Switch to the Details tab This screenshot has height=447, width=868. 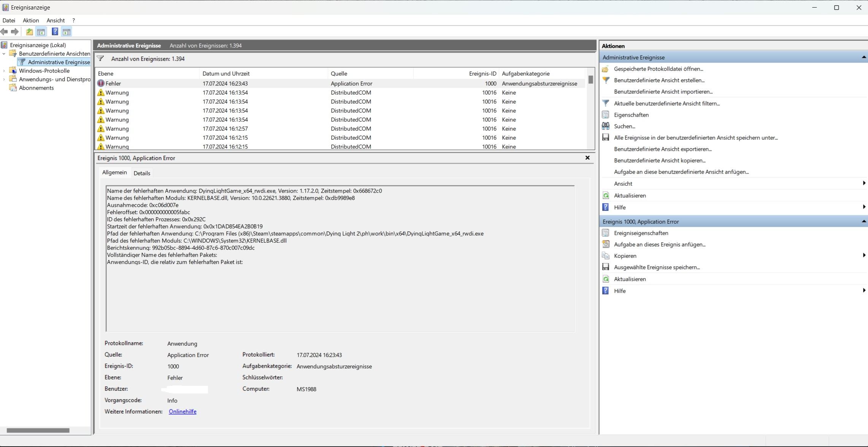[x=142, y=173]
